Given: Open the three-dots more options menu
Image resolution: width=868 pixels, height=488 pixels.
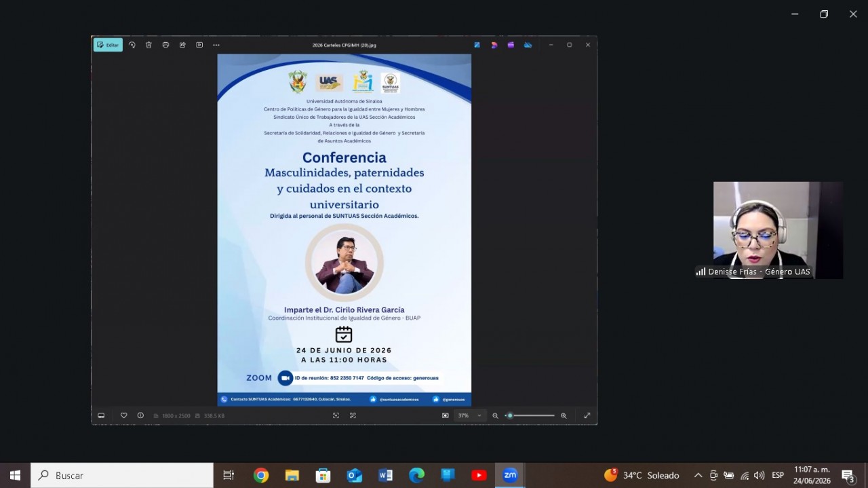Looking at the screenshot, I should tap(216, 45).
